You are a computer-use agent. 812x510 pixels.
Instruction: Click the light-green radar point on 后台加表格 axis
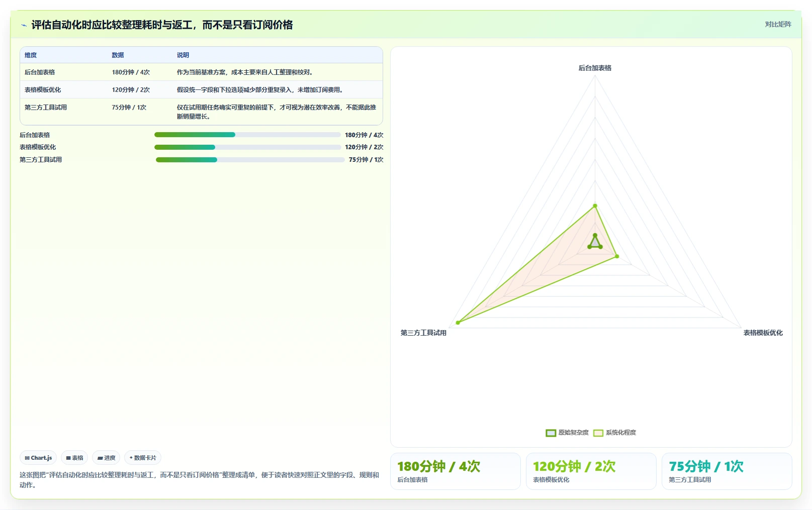click(595, 206)
